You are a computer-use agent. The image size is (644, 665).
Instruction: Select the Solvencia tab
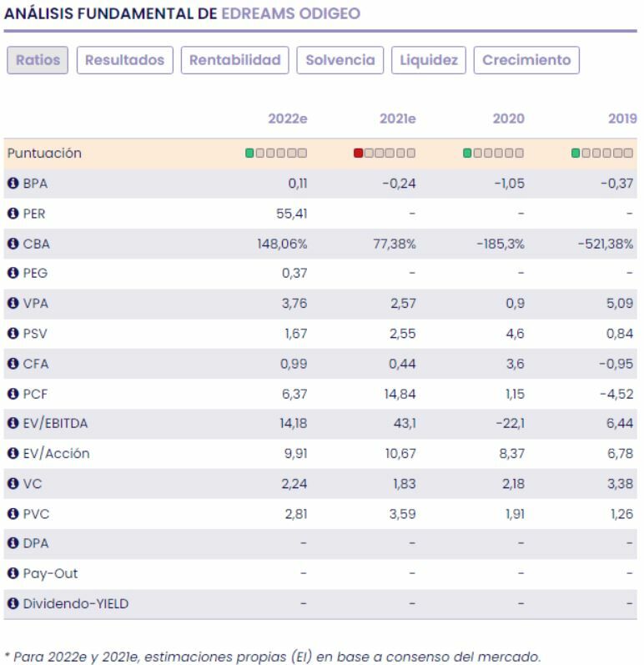[340, 60]
